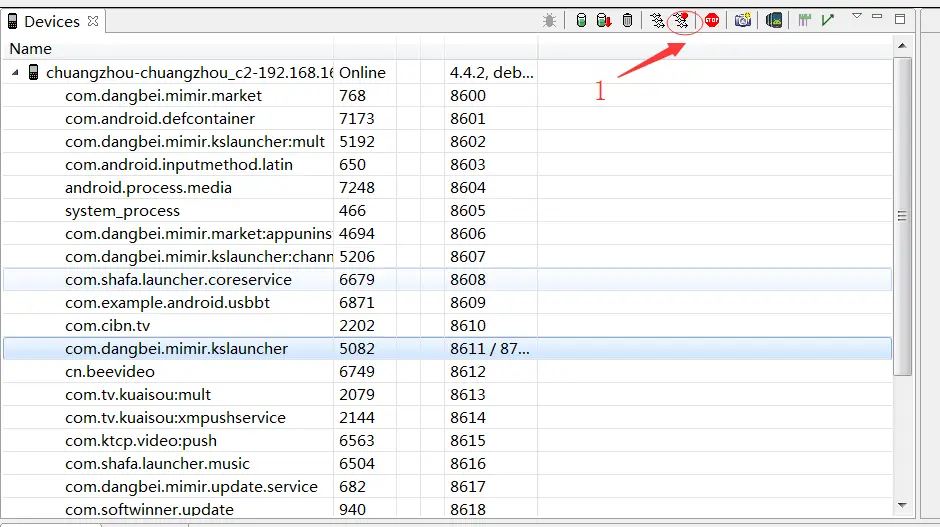Click port value 8606
The height and width of the screenshot is (527, 940).
pyautogui.click(x=468, y=233)
